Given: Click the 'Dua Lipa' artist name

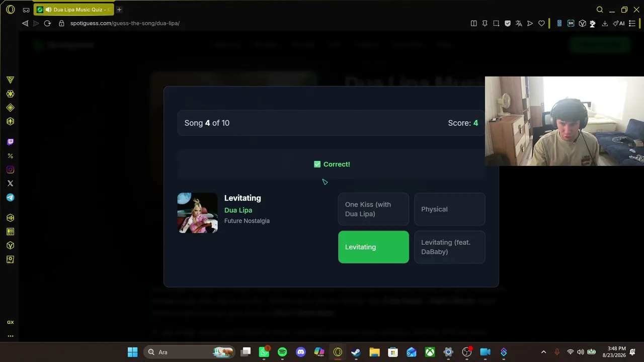Looking at the screenshot, I should coord(238,210).
